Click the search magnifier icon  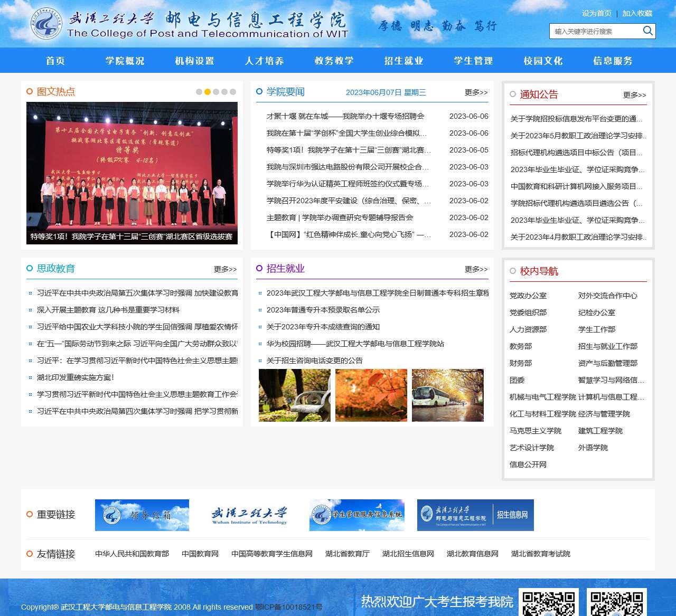[x=647, y=31]
